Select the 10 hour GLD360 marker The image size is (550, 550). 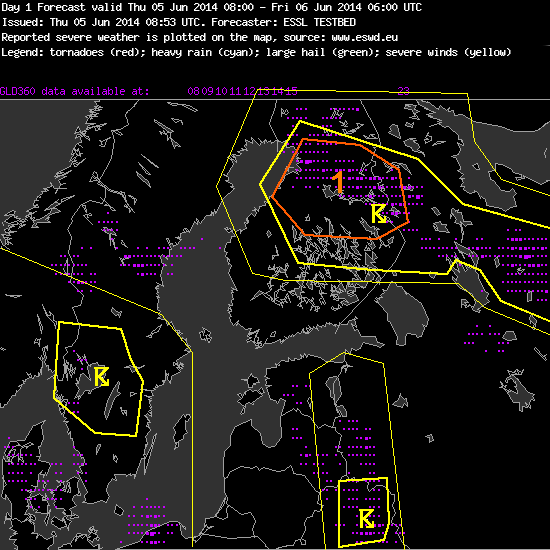click(221, 91)
